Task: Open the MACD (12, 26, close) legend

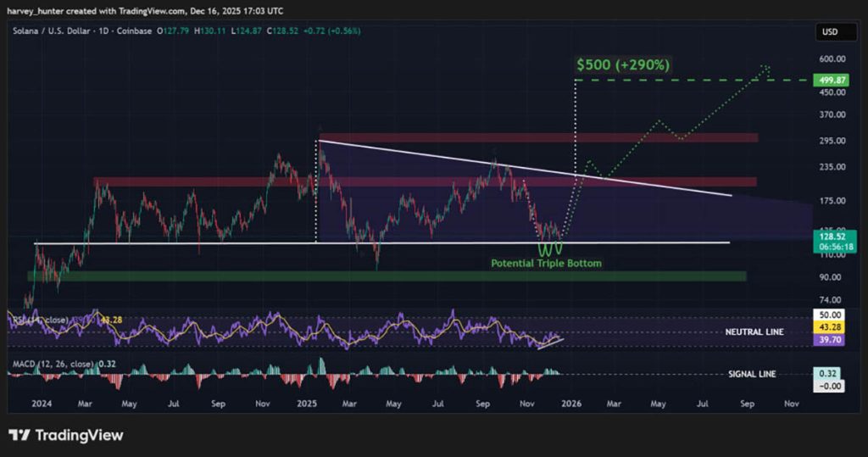Action: (59, 365)
